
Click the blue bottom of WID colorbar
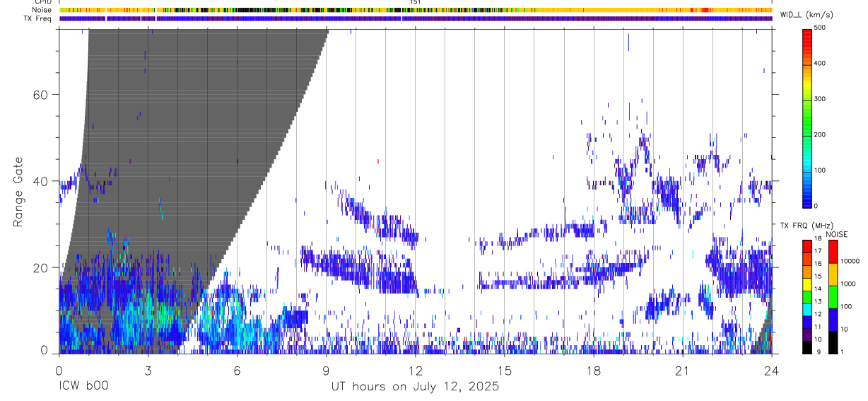point(807,197)
